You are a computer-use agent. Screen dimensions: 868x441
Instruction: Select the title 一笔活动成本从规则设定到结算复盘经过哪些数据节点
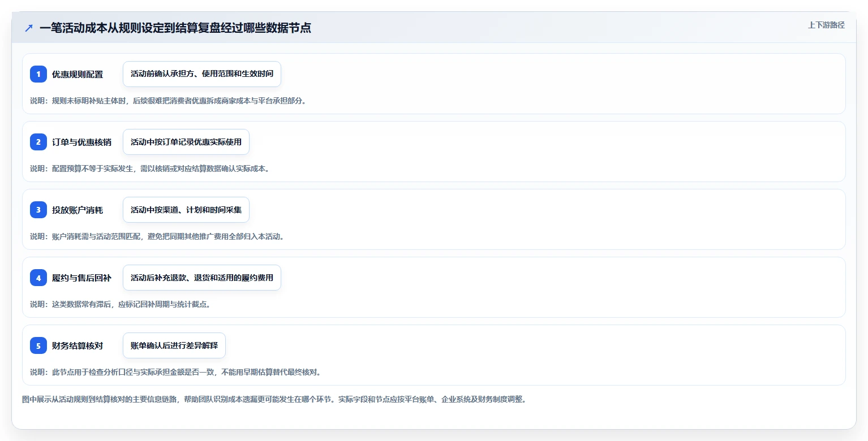point(175,28)
